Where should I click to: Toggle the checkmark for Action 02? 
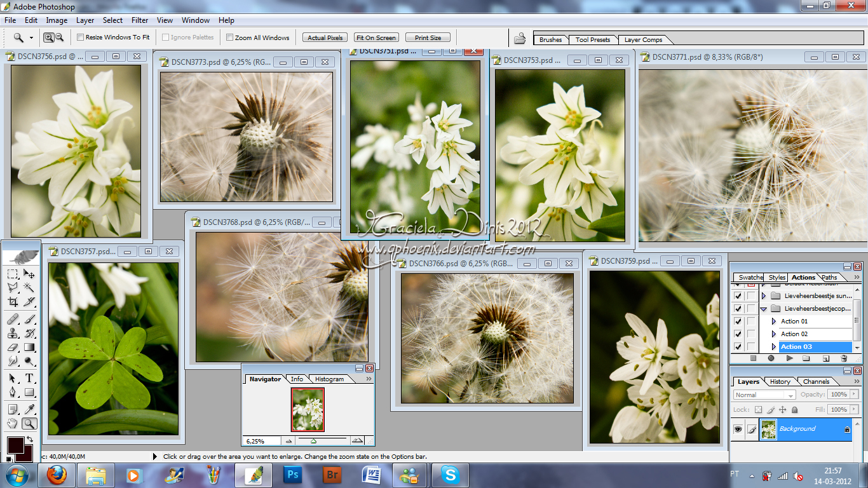738,334
